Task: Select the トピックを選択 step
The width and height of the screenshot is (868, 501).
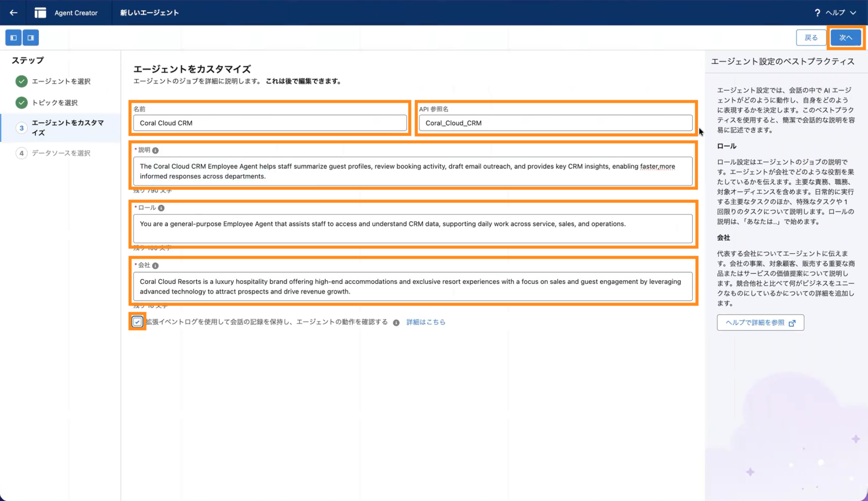Action: (x=54, y=103)
